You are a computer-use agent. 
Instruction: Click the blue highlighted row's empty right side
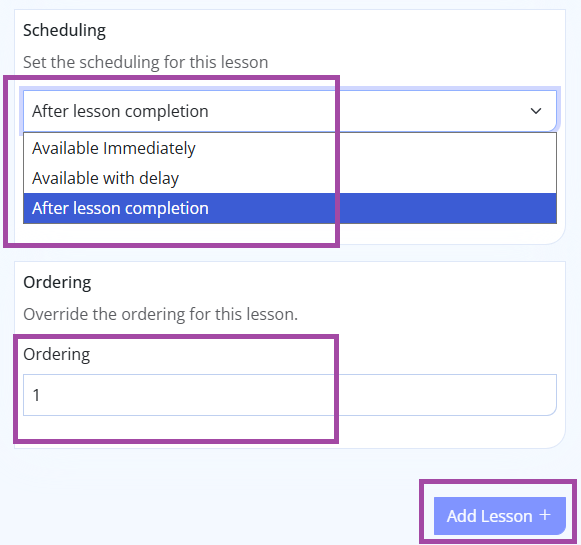click(445, 208)
